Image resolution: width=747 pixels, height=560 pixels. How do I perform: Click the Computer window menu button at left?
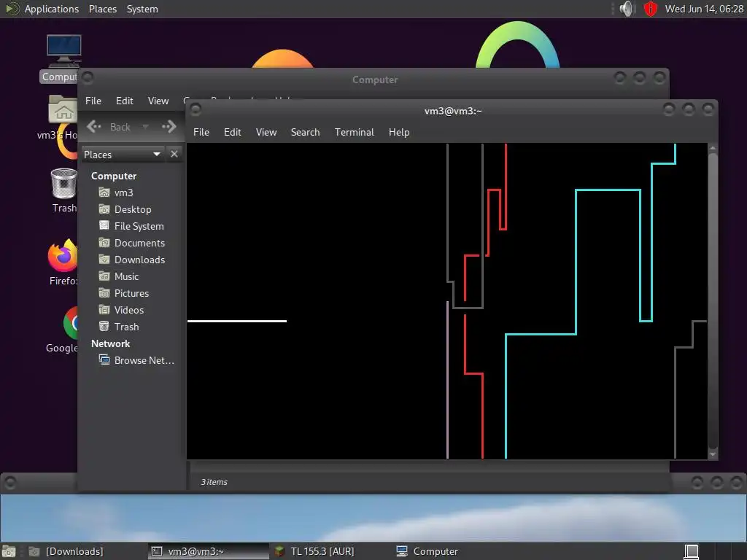(88, 77)
